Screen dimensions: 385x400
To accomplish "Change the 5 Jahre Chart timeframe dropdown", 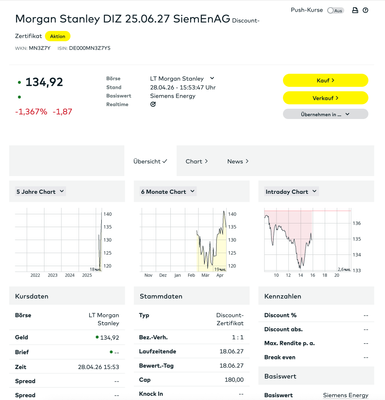I will (40, 192).
